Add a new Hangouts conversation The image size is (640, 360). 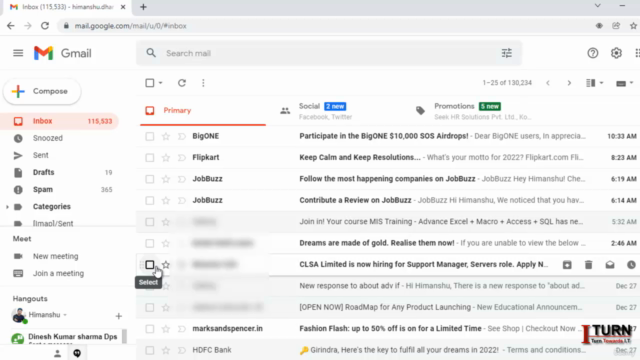[118, 316]
